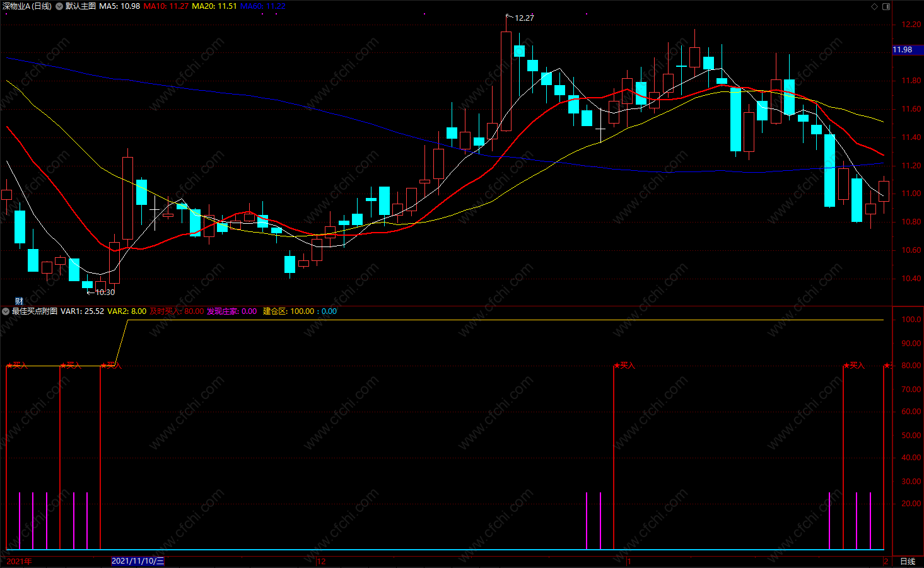Toggle the side panel icon at top right

886,6
